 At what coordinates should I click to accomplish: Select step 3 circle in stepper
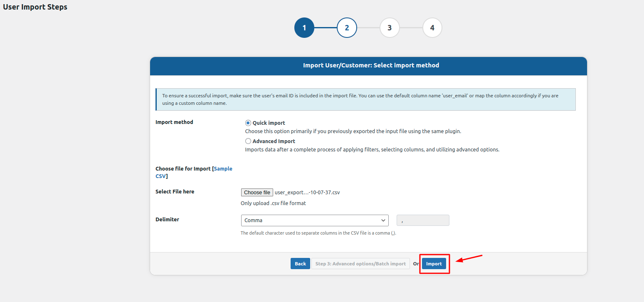click(x=390, y=28)
